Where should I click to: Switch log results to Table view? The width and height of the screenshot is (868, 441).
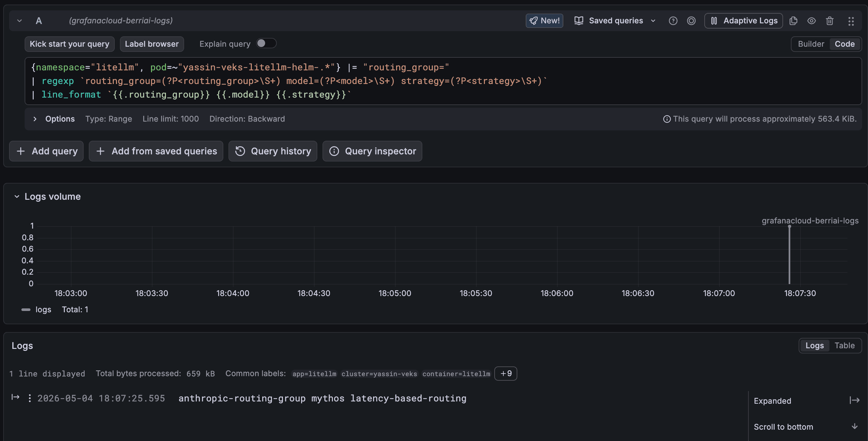tap(844, 346)
